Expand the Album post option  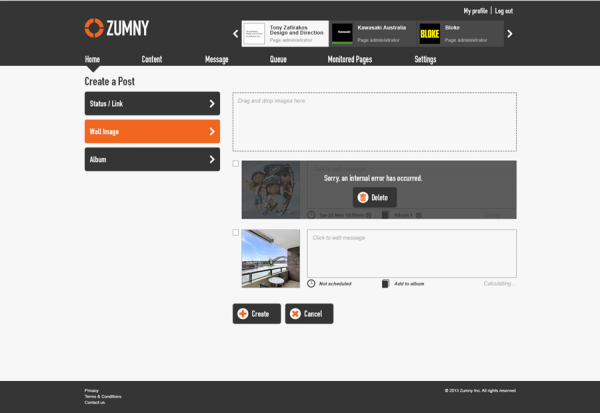(x=152, y=159)
